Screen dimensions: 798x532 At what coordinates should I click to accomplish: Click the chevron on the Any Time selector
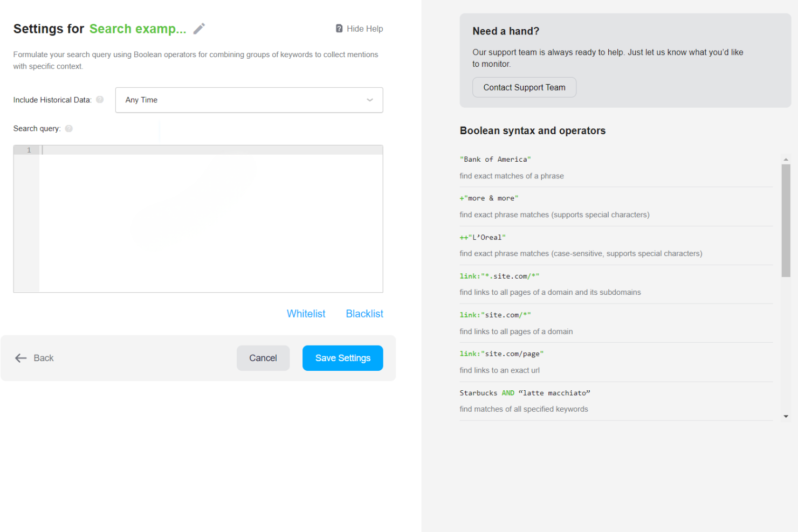(x=370, y=100)
